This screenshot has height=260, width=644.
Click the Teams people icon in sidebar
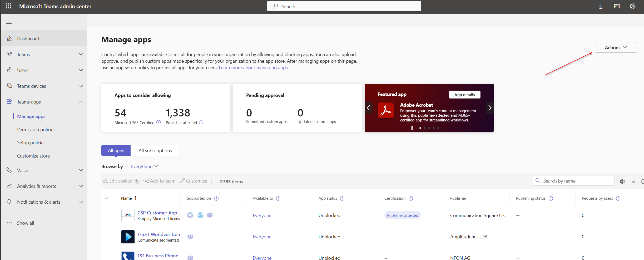[9, 54]
